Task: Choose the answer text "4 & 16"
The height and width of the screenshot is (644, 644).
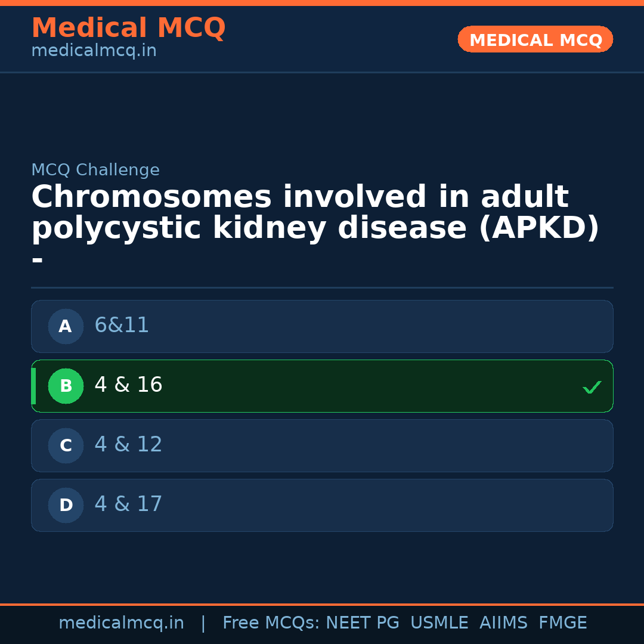Action: click(x=128, y=385)
